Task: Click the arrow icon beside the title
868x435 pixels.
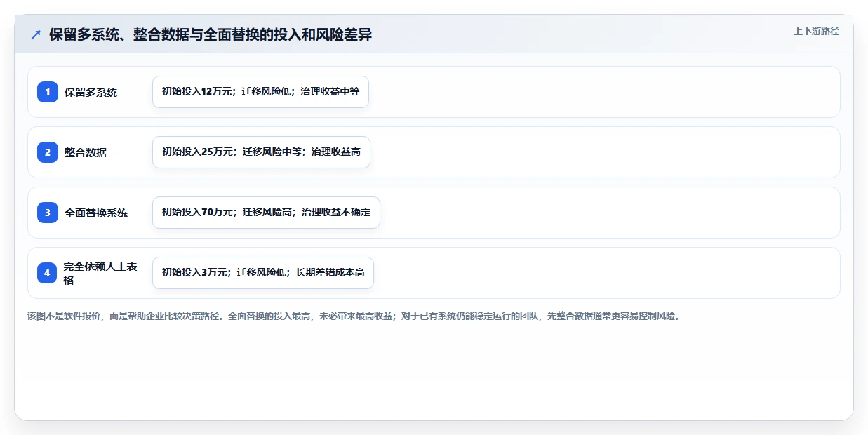Action: (36, 35)
